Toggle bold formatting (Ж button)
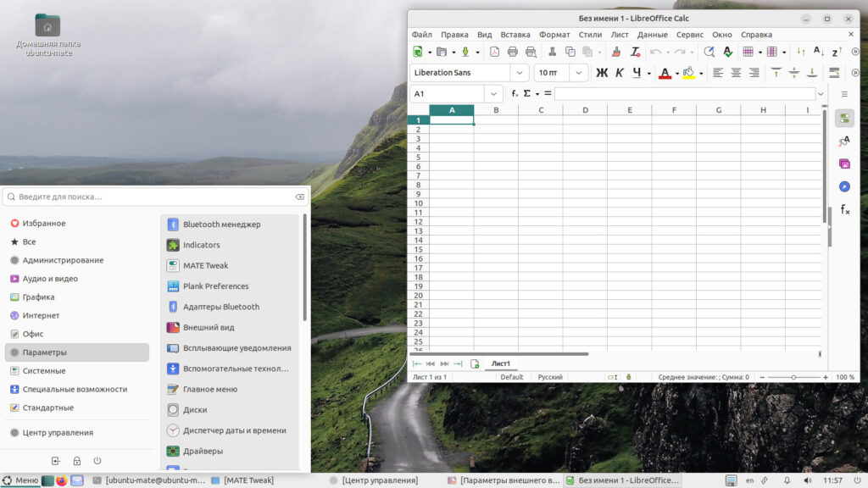Viewport: 868px width, 488px height. (x=602, y=73)
